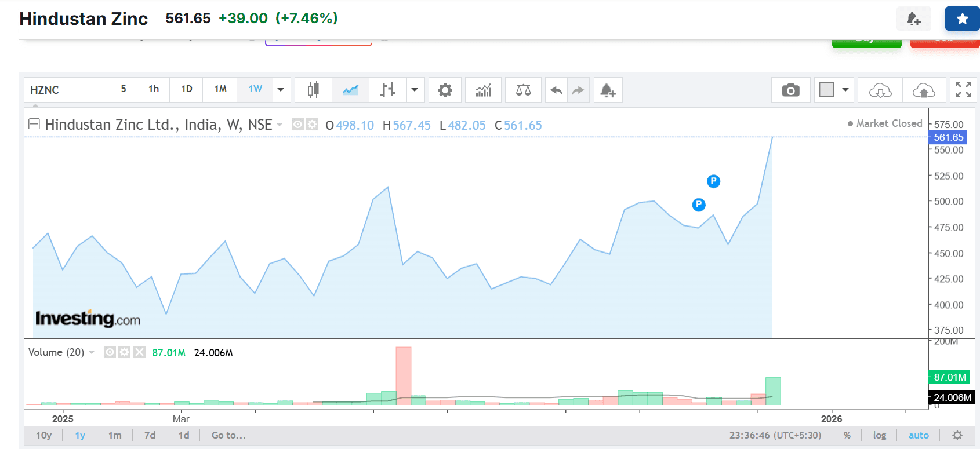The width and height of the screenshot is (980, 449).
Task: Select the candlestick chart style icon
Action: pos(313,90)
